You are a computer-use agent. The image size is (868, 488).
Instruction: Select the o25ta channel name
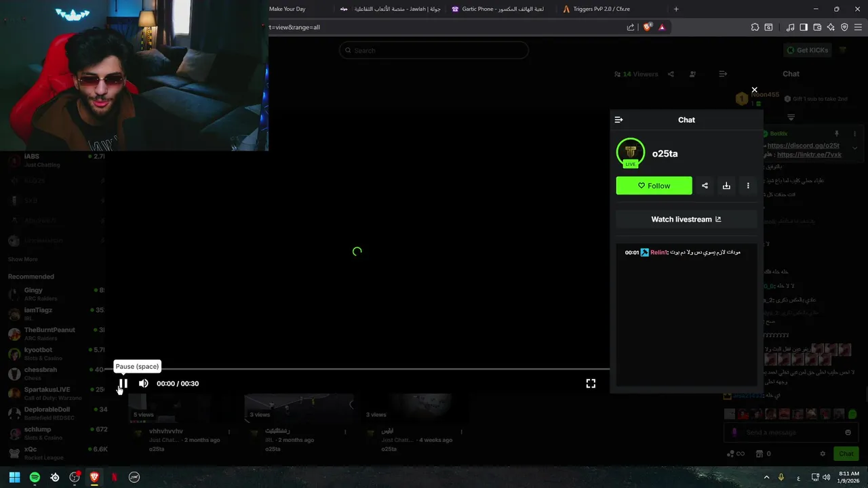(x=665, y=154)
